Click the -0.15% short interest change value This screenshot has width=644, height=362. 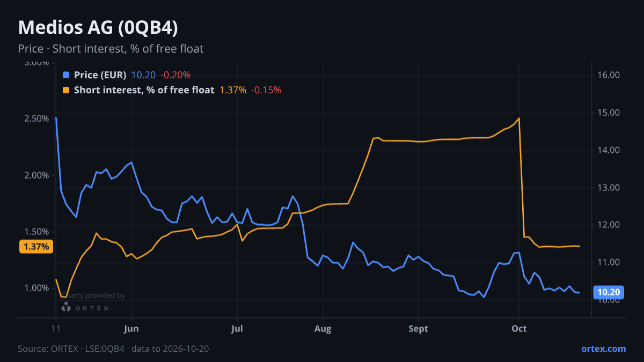[x=266, y=90]
